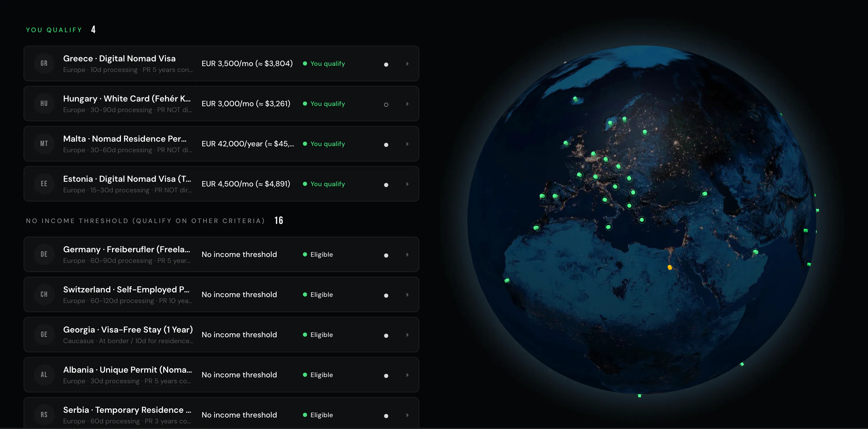Select the Arabian Gulf marker on the globe

pyautogui.click(x=756, y=252)
